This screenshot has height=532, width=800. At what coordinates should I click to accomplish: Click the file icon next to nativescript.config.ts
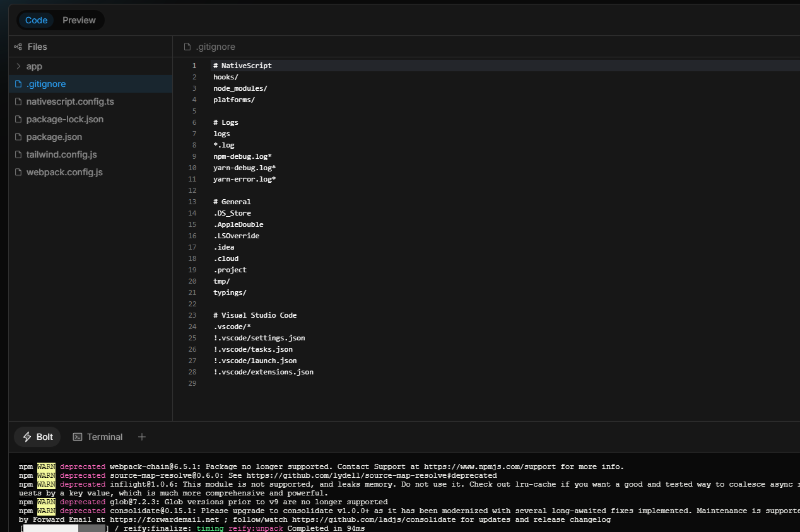pyautogui.click(x=18, y=101)
